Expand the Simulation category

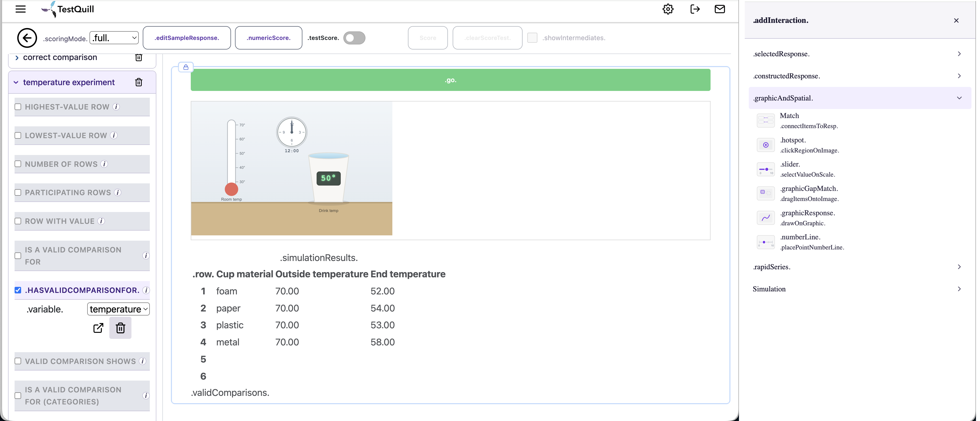click(860, 289)
